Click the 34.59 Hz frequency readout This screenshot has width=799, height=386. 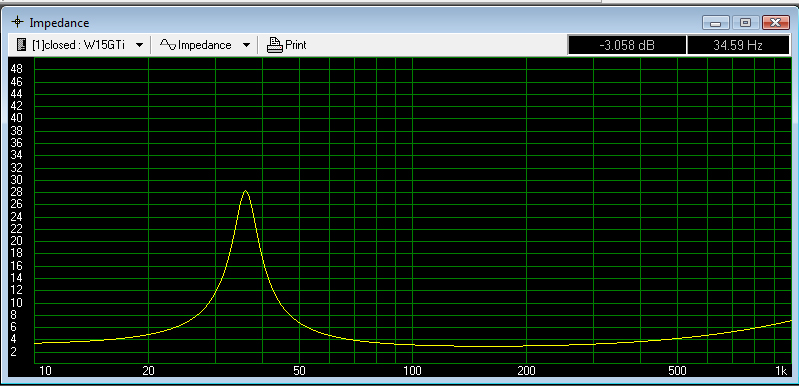coord(738,45)
